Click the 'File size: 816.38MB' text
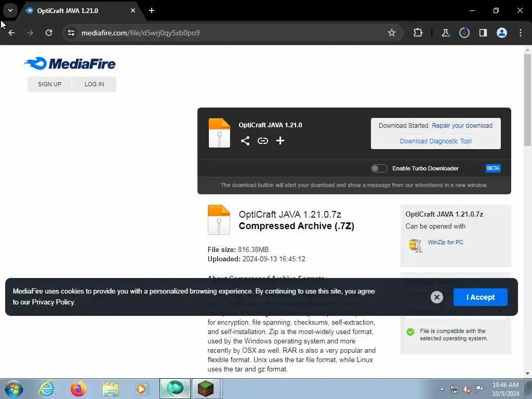This screenshot has width=532, height=399. pyautogui.click(x=238, y=250)
